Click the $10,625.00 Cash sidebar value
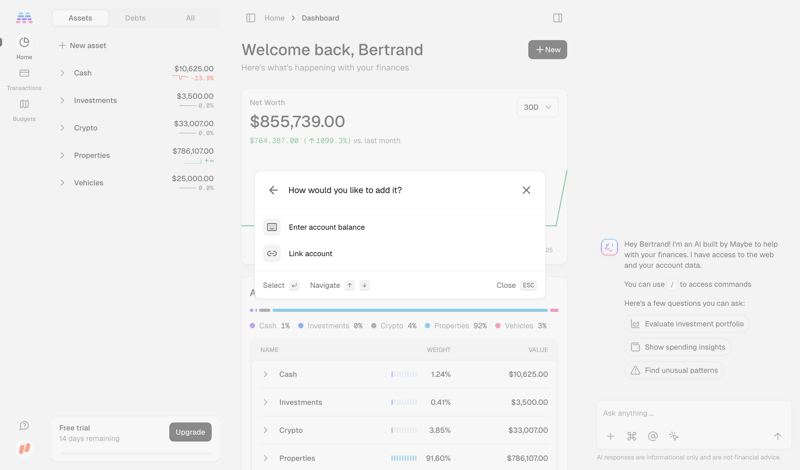This screenshot has height=470, width=800. point(194,69)
